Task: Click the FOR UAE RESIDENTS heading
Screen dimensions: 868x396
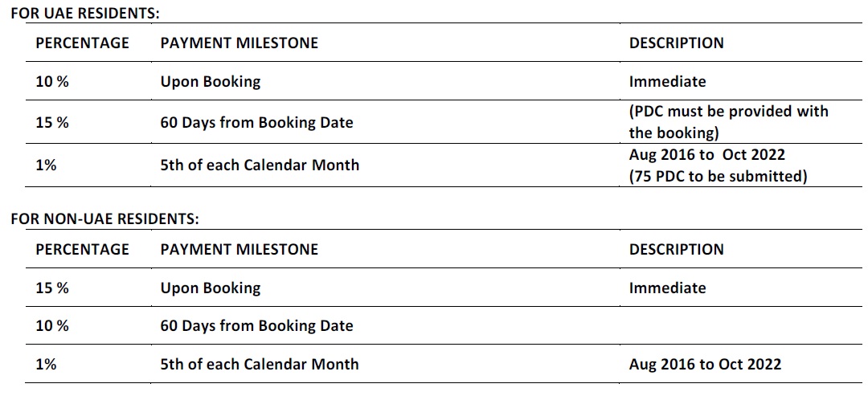Action: 85,14
